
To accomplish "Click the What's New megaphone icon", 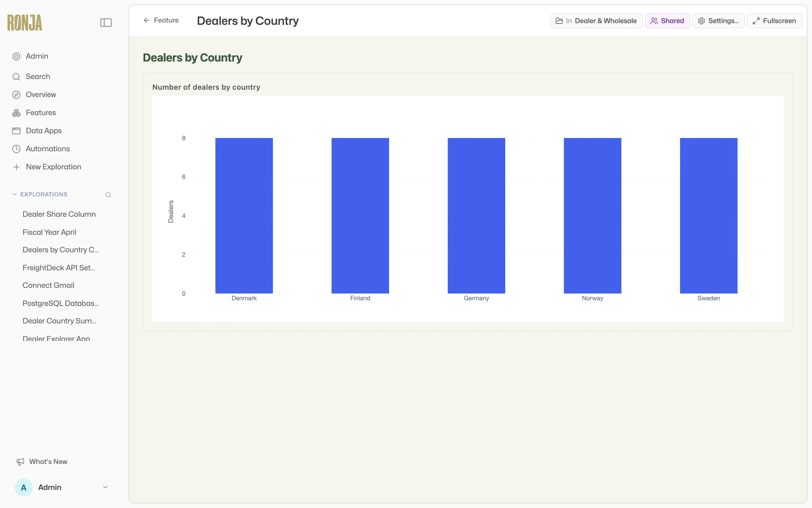I will (x=20, y=462).
